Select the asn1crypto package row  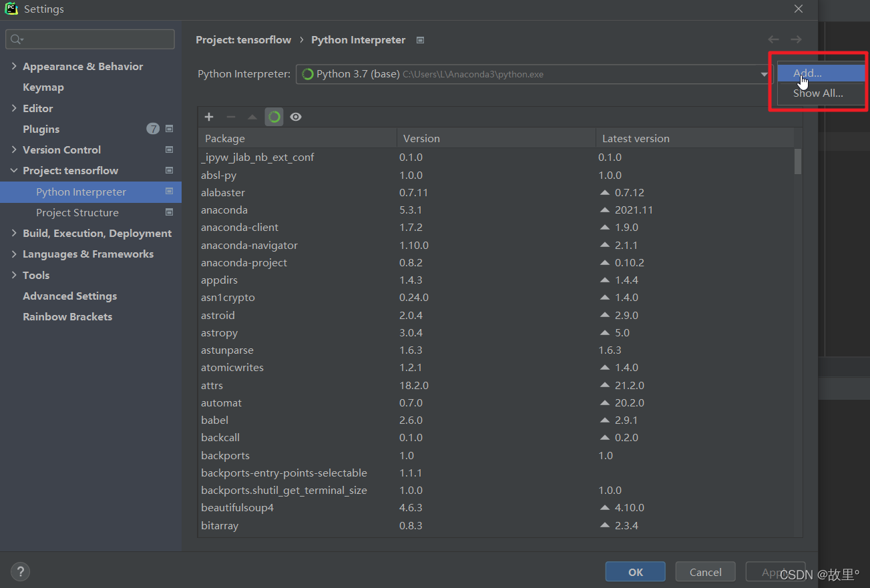[496, 297]
